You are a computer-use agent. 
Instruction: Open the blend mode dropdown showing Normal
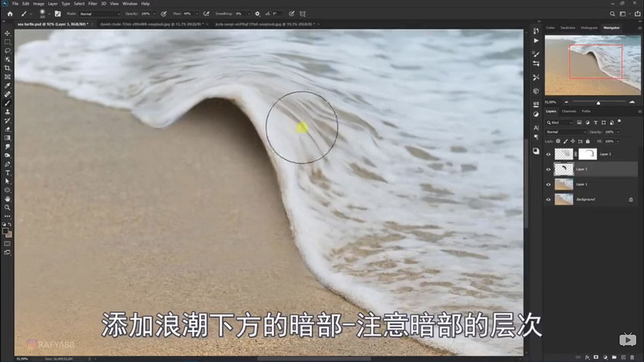point(565,132)
